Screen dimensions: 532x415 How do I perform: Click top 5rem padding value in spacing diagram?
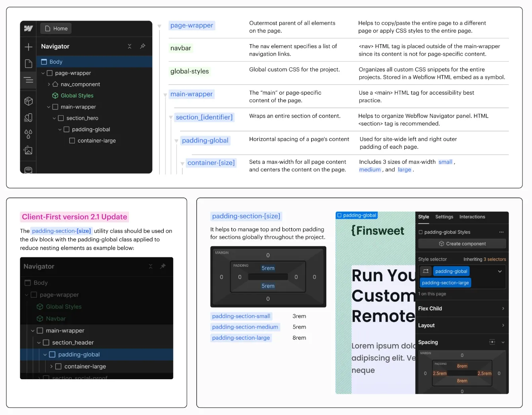(x=268, y=268)
